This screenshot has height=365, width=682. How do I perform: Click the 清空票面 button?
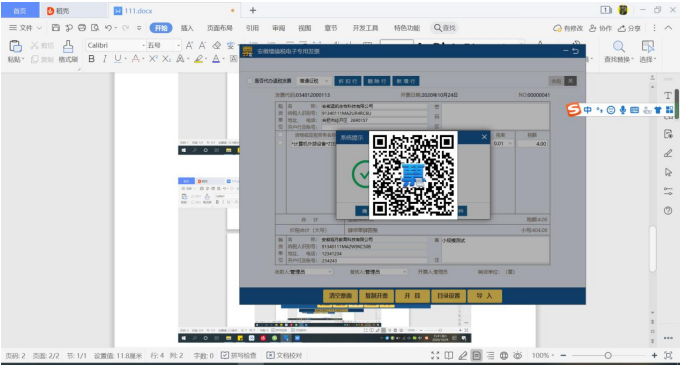pos(340,296)
